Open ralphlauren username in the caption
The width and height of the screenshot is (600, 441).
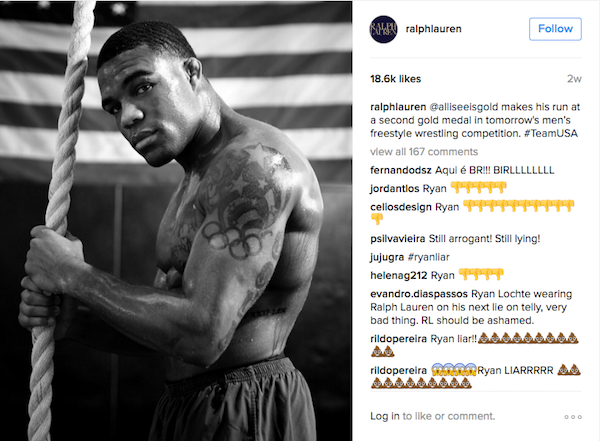(398, 107)
